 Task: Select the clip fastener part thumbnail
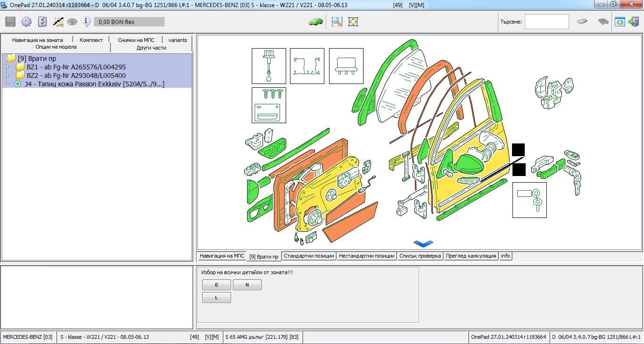tap(269, 66)
